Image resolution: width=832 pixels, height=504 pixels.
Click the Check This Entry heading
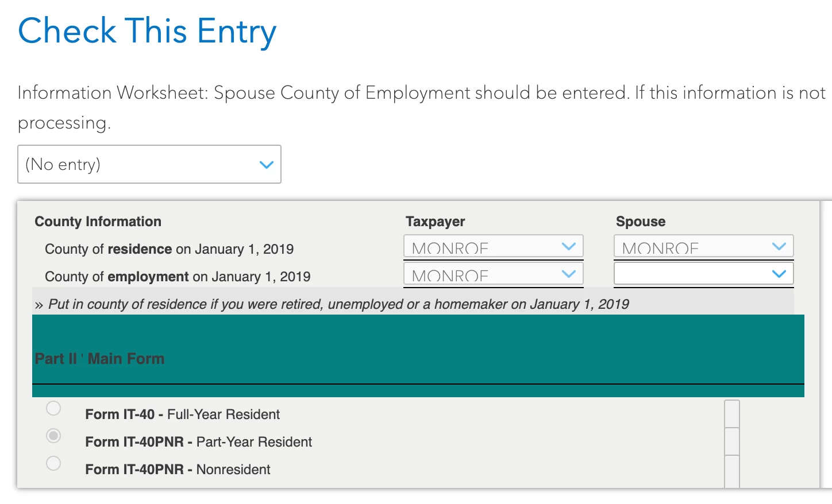147,31
